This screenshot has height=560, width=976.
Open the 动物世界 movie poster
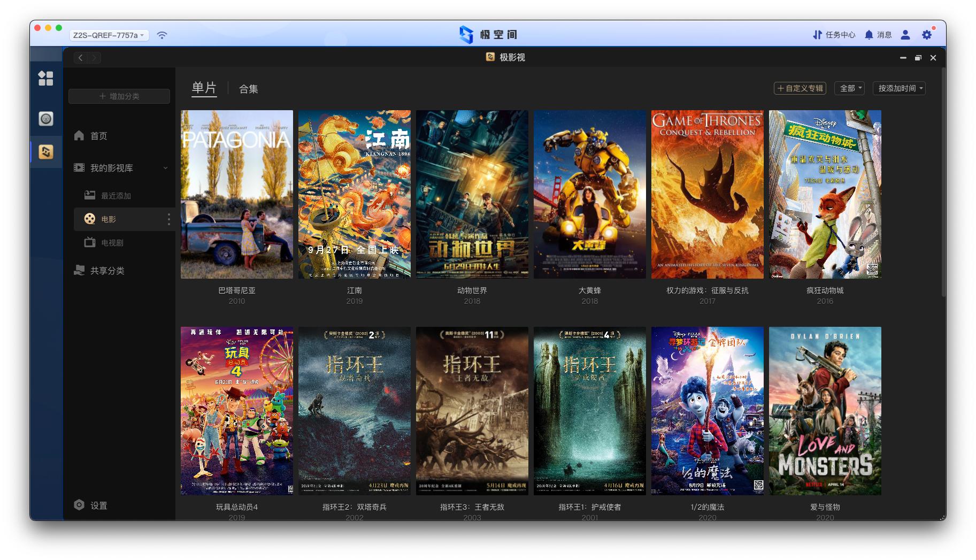472,194
